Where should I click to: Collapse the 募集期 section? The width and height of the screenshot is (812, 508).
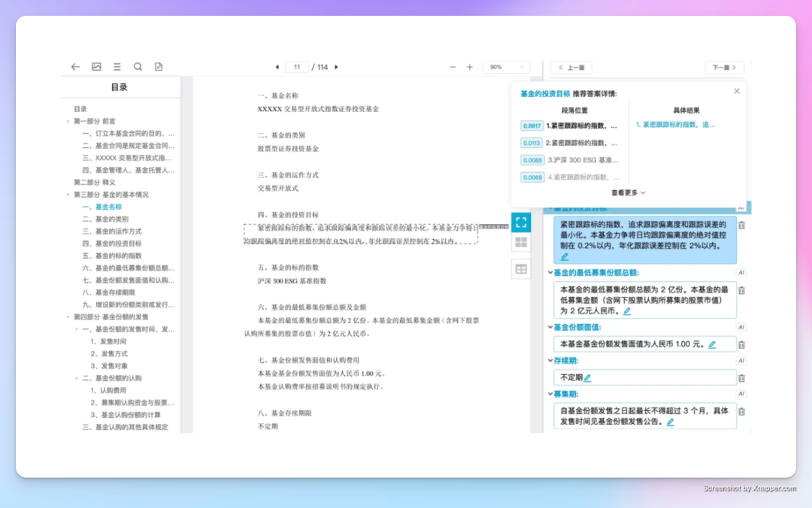pyautogui.click(x=550, y=394)
